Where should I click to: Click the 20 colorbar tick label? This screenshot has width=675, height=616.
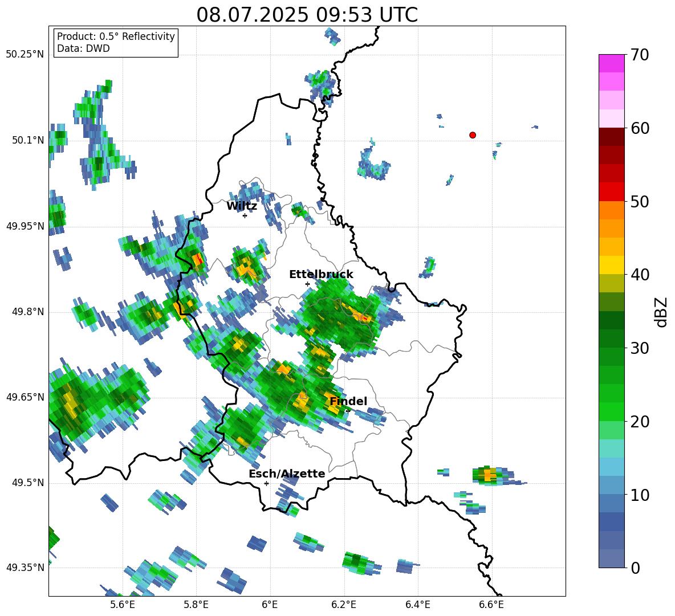[640, 422]
